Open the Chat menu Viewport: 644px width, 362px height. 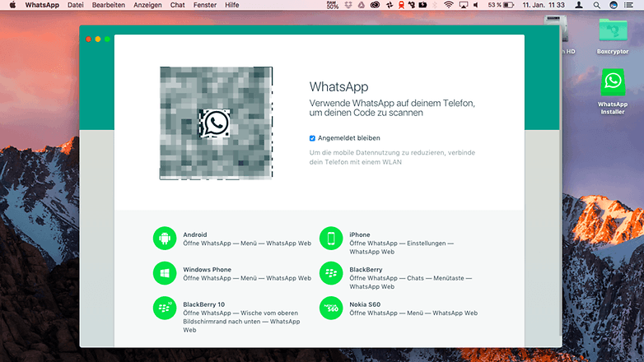[x=177, y=5]
